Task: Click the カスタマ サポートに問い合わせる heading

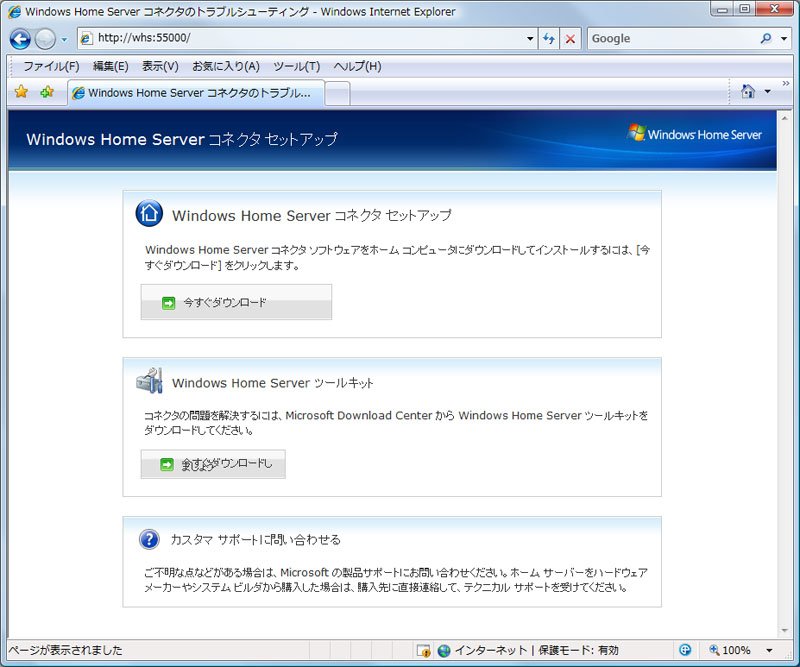Action: (255, 539)
